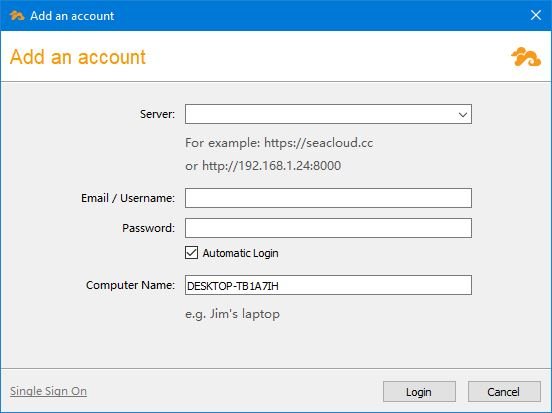Click the Seafile logo in the title bar
Viewport: 552px width, 413px height.
click(17, 15)
